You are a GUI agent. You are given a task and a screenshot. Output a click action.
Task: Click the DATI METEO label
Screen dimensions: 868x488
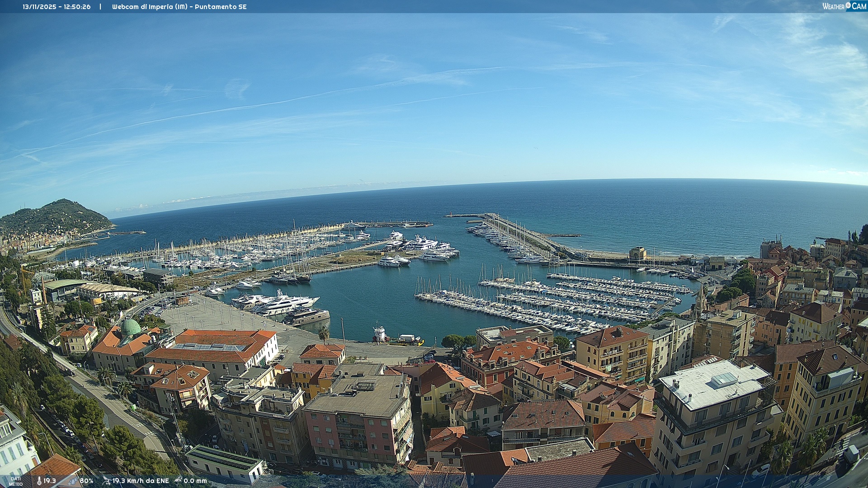pyautogui.click(x=16, y=481)
